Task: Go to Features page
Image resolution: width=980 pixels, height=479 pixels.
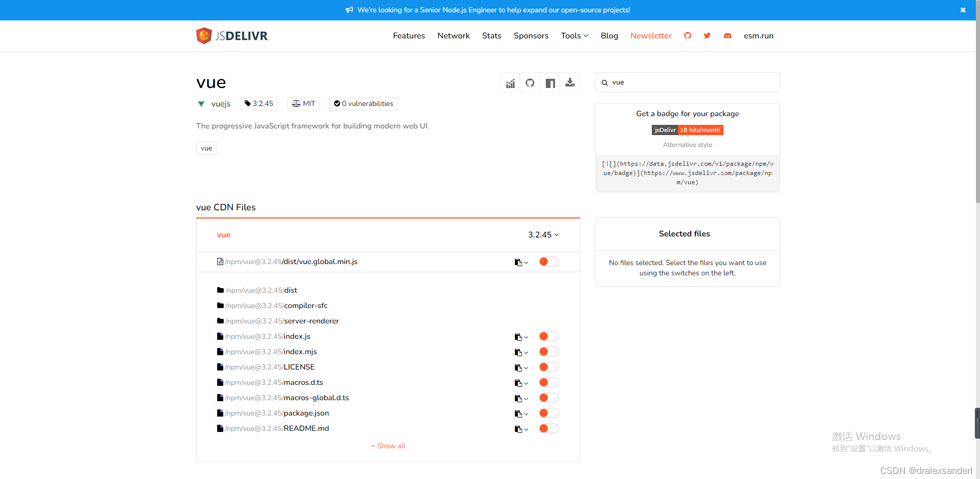Action: (x=409, y=36)
